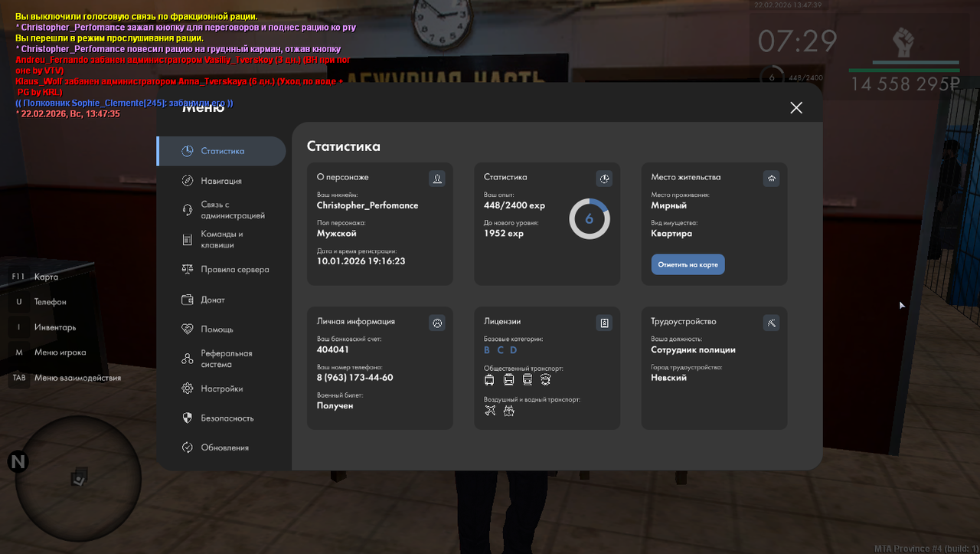Click the trolleybus license icon

point(490,379)
